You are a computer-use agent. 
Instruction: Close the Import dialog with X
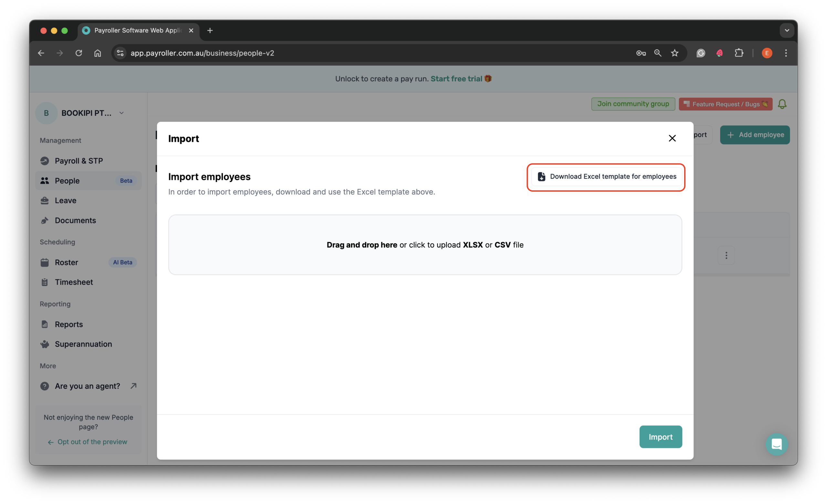click(672, 138)
